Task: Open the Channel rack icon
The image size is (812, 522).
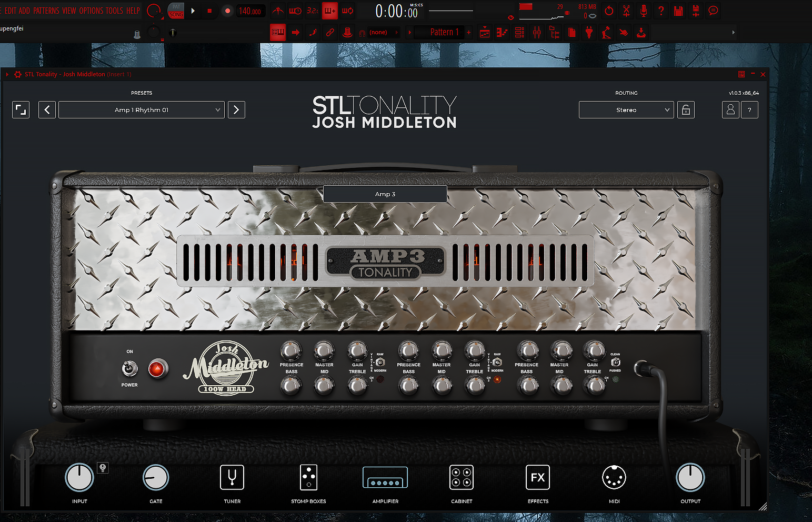Action: [x=519, y=33]
